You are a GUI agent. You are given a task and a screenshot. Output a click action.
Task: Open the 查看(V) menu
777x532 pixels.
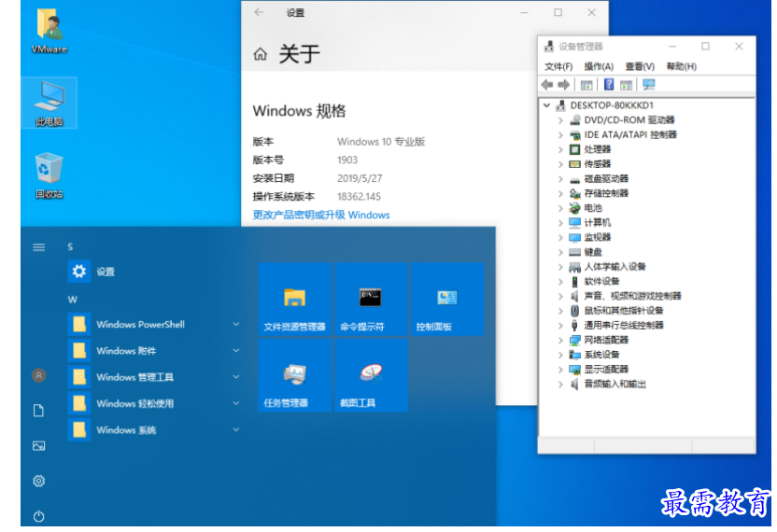point(639,66)
